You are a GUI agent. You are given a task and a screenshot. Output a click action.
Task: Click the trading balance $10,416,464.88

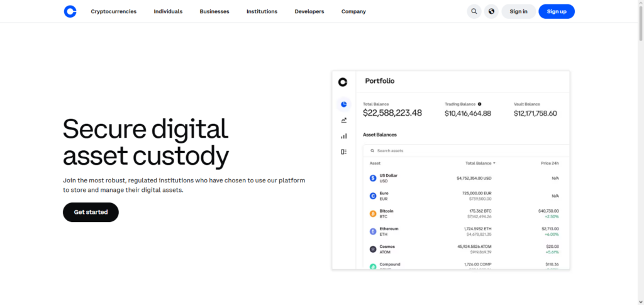[x=468, y=113]
